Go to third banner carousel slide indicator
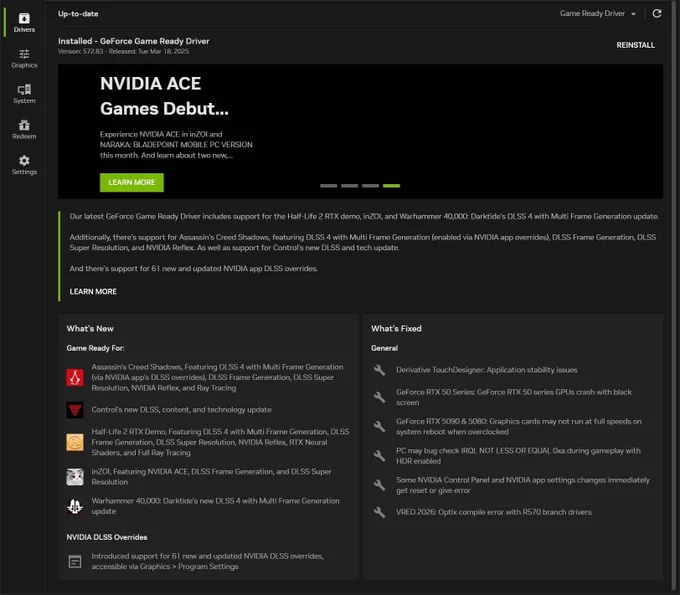The height and width of the screenshot is (595, 680). 370,186
